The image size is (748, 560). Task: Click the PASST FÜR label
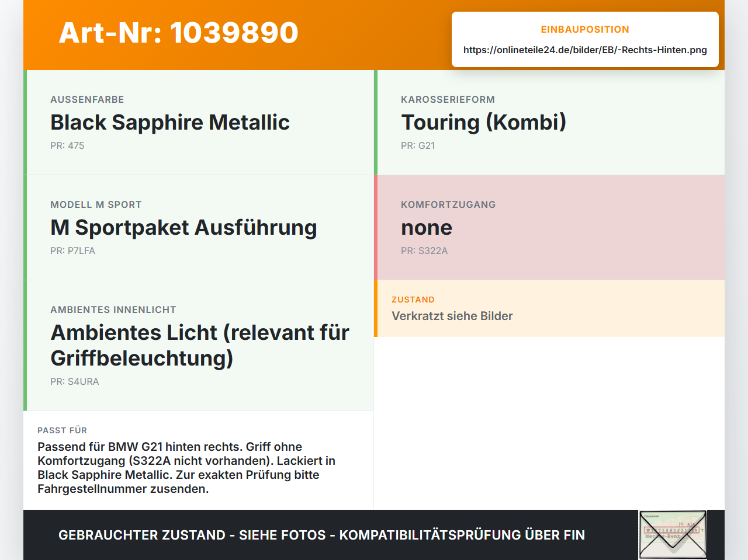click(x=62, y=430)
